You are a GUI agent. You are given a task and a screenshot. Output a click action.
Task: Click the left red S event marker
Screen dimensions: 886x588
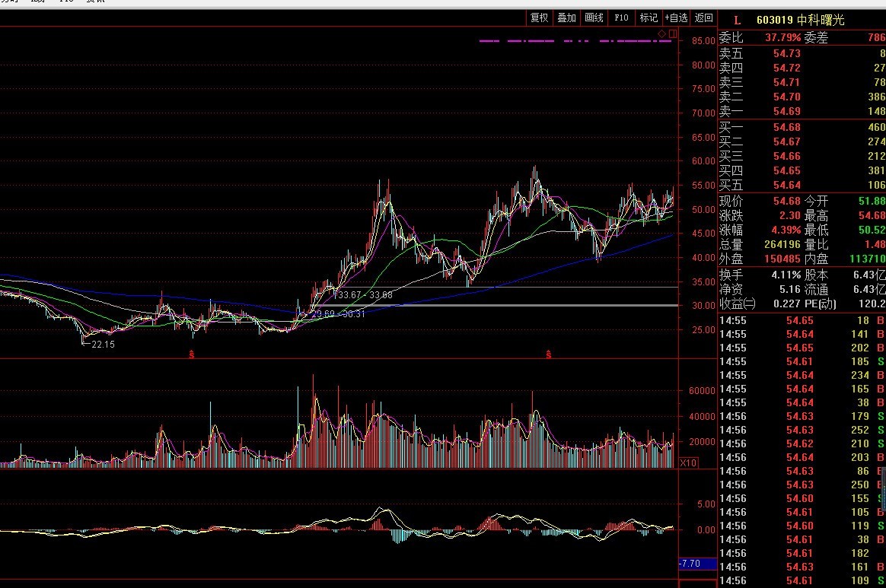192,354
